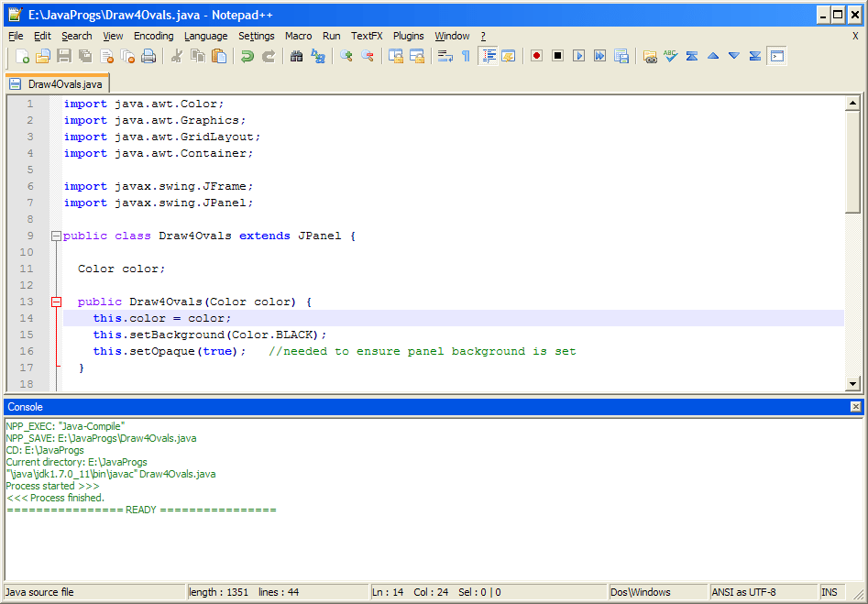This screenshot has height=604, width=868.
Task: Open a file using the folder toolbar icon
Action: point(43,56)
